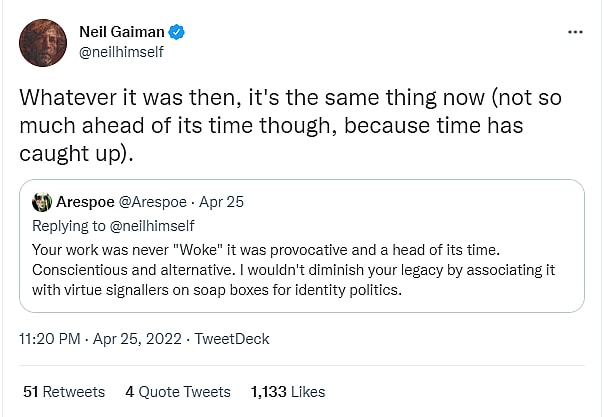Click the main tweet text by Neil Gaiman
The width and height of the screenshot is (604, 417).
click(x=290, y=126)
